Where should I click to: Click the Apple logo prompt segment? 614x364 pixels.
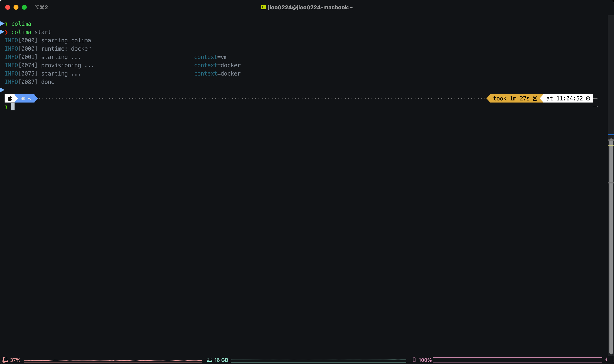10,98
